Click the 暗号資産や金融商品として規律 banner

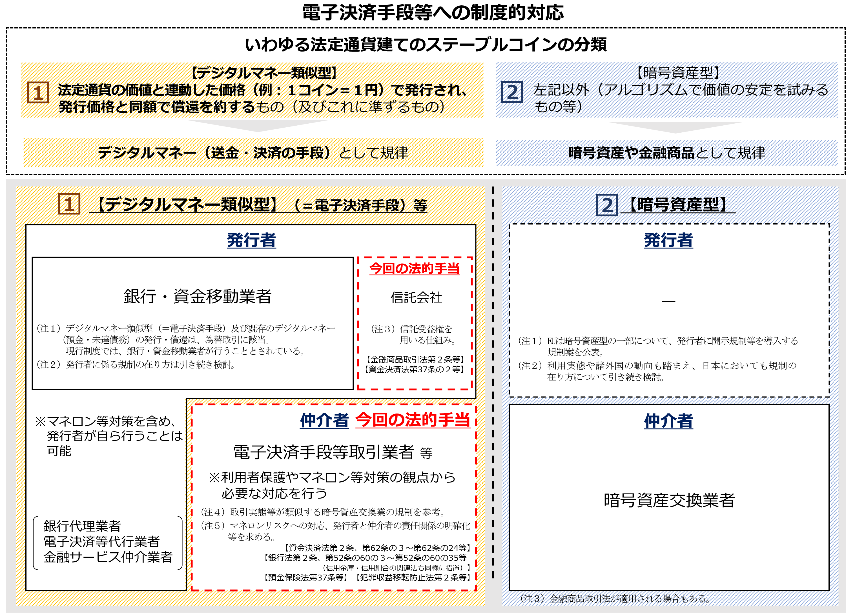[666, 153]
